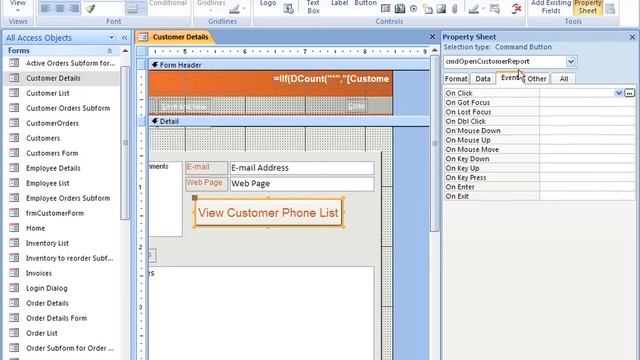This screenshot has height=360, width=640.
Task: Select the Button control in ribbon
Action: click(365, 4)
